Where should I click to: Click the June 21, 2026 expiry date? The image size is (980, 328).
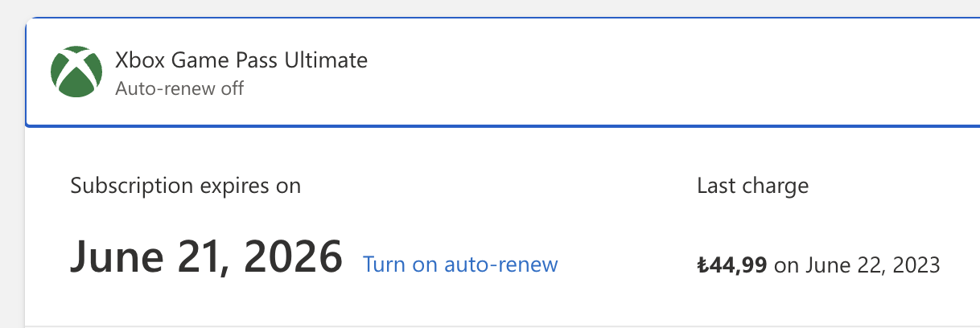tap(206, 257)
